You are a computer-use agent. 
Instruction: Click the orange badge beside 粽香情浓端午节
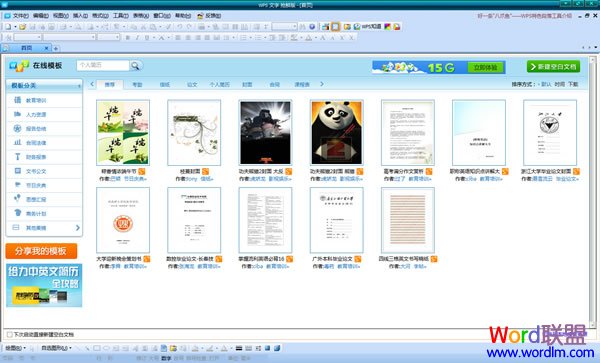coord(142,172)
